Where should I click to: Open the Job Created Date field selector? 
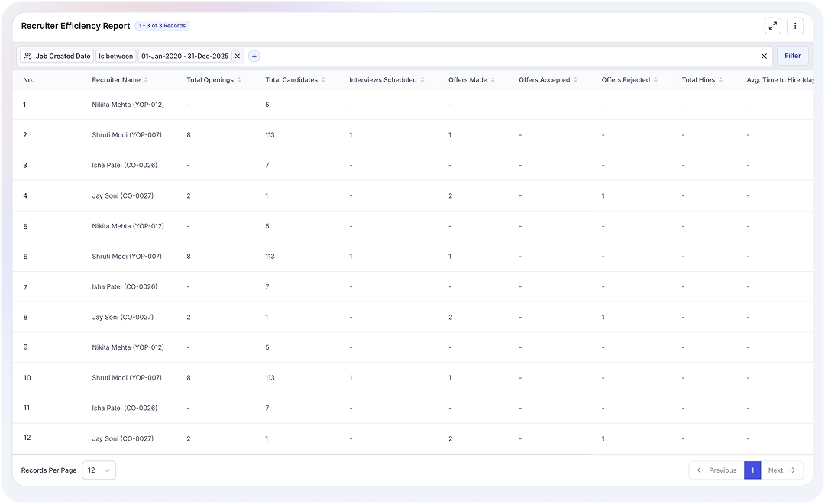(63, 56)
